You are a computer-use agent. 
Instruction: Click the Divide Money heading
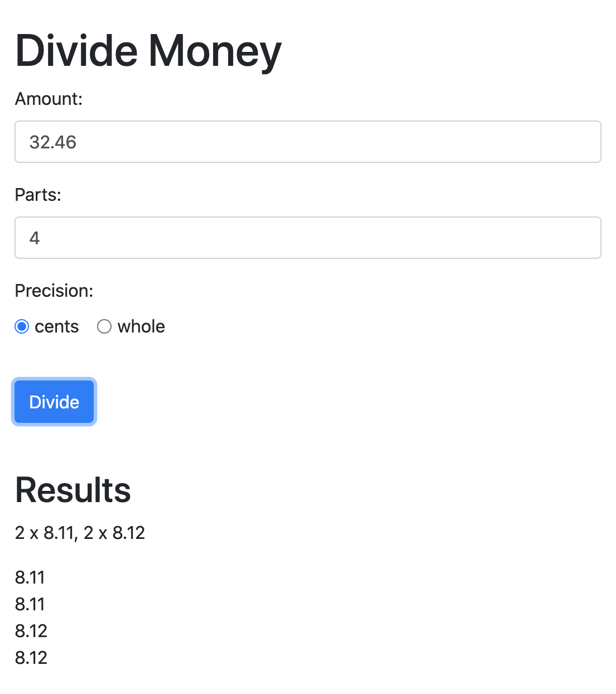click(148, 51)
